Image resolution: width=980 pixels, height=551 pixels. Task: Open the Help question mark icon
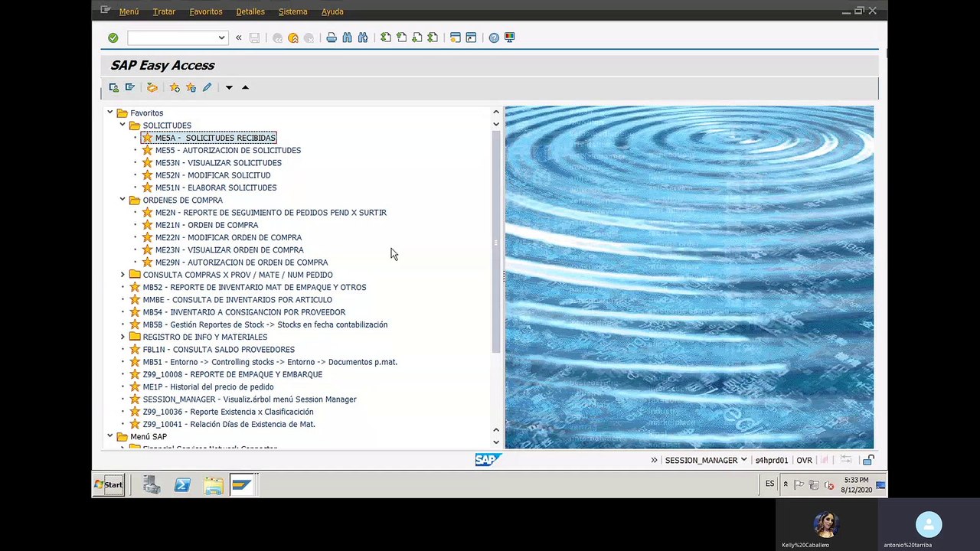pyautogui.click(x=494, y=37)
